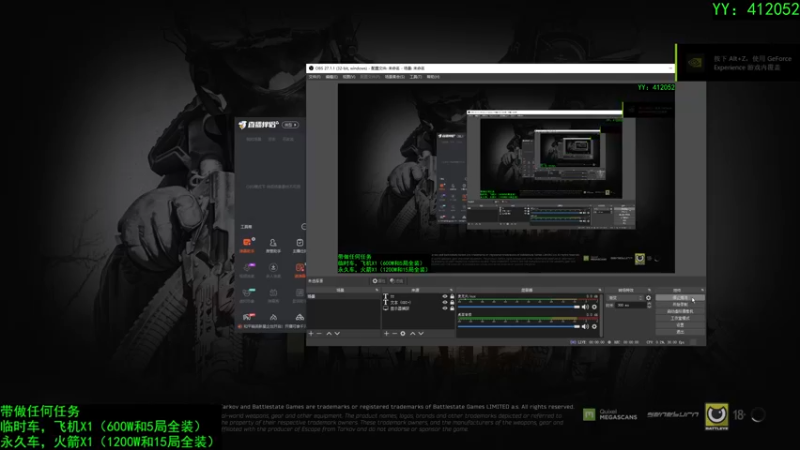Image resolution: width=800 pixels, height=450 pixels.
Task: Undock the Sources panel via its header icon
Action: pos(451,290)
